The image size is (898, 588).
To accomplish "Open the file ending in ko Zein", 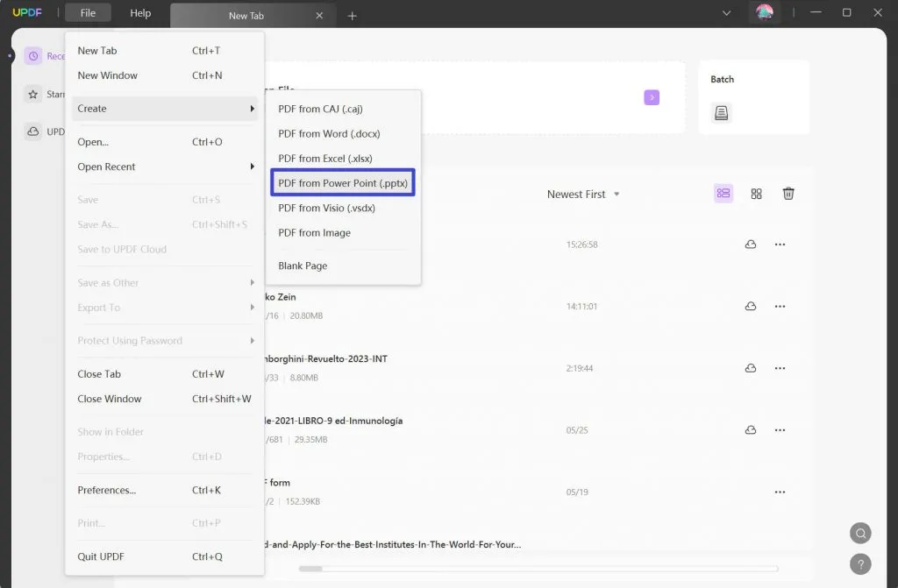I will click(280, 296).
